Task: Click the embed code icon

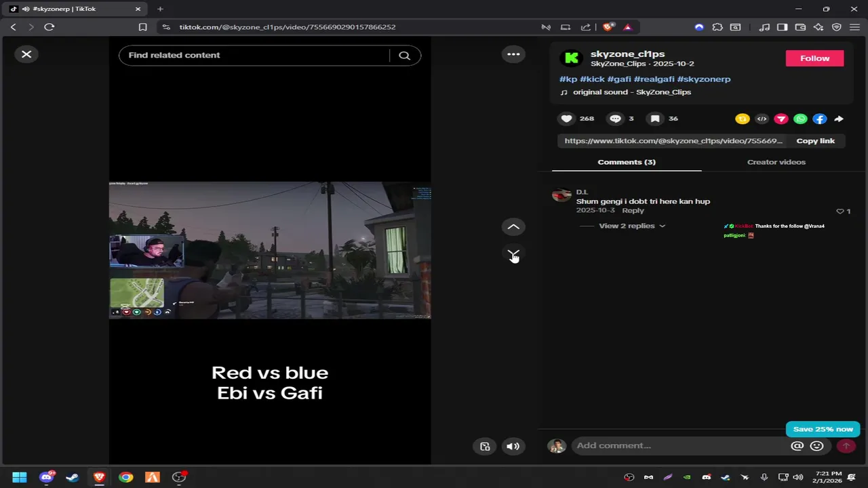Action: click(762, 119)
